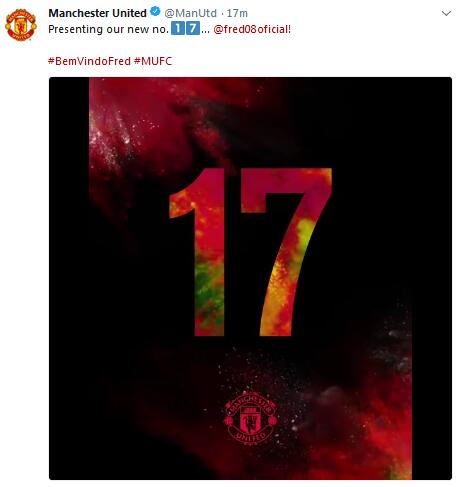Screen dimensions: 457x487
Task: Open the number 17 tweet image
Action: coord(250,278)
